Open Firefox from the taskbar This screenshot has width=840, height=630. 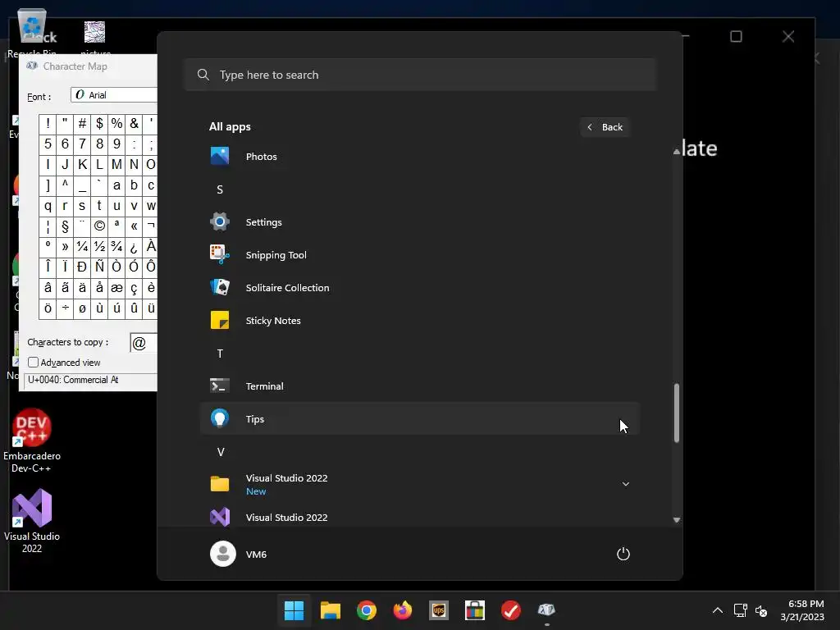403,610
